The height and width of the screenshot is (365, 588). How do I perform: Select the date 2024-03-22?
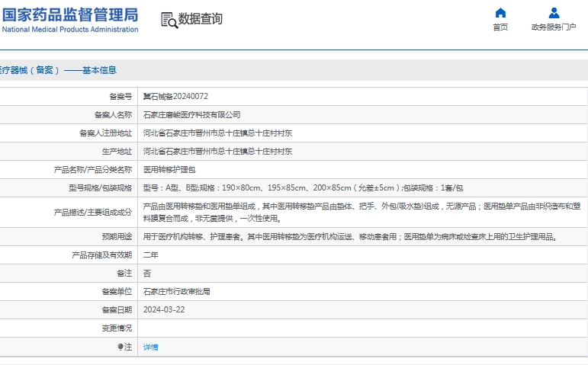(x=164, y=310)
